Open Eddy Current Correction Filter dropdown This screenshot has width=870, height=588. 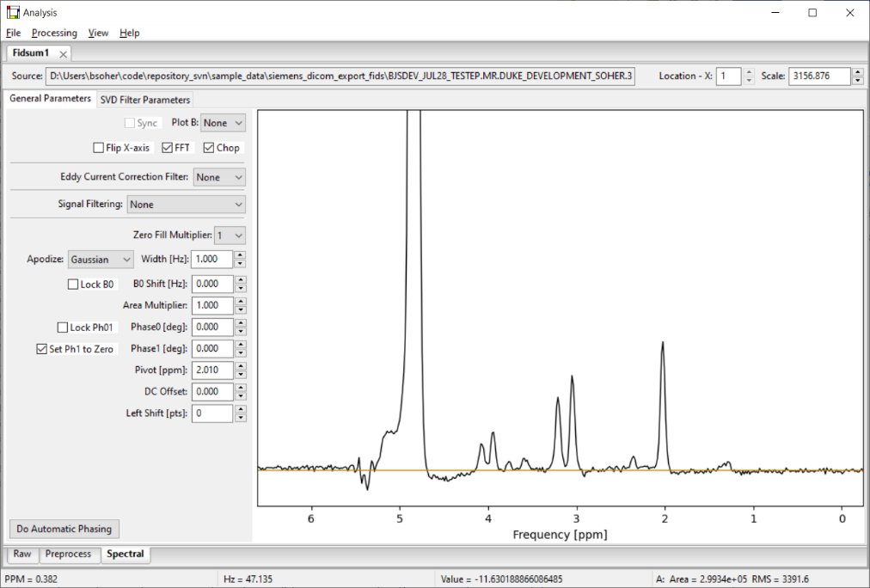[x=219, y=177]
